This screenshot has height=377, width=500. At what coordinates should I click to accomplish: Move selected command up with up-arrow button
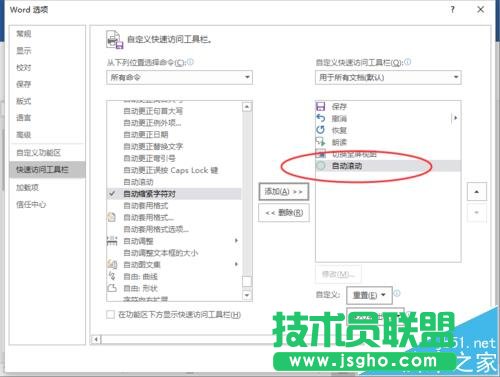click(x=477, y=192)
